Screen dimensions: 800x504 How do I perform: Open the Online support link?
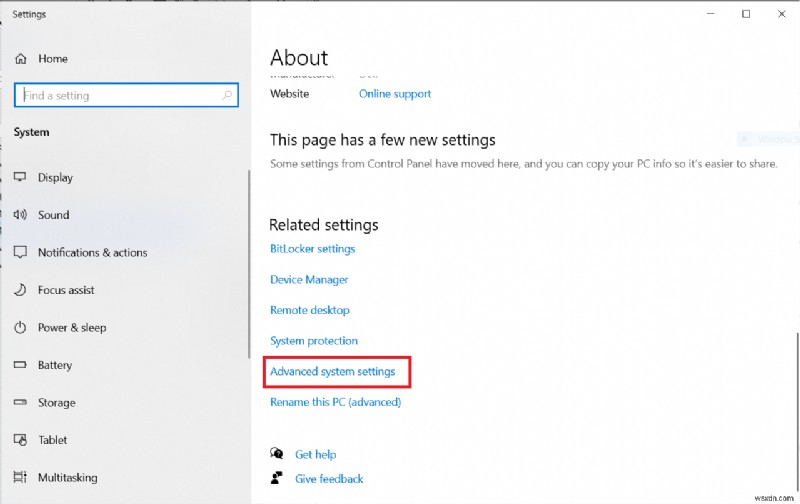[395, 94]
